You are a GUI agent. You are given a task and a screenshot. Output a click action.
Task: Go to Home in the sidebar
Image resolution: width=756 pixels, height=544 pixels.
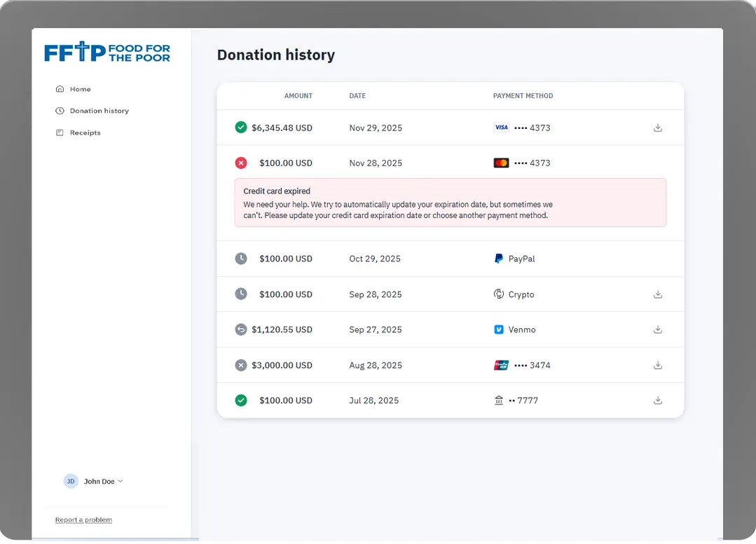80,89
